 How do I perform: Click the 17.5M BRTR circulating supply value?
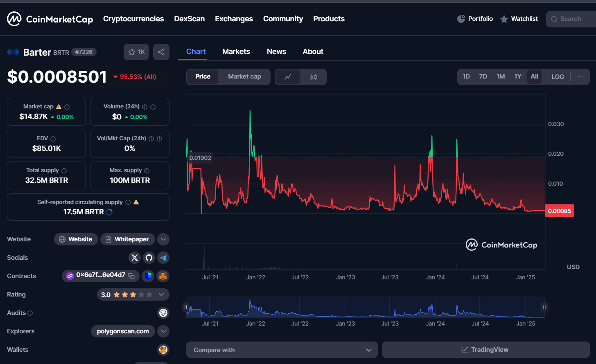coord(84,212)
